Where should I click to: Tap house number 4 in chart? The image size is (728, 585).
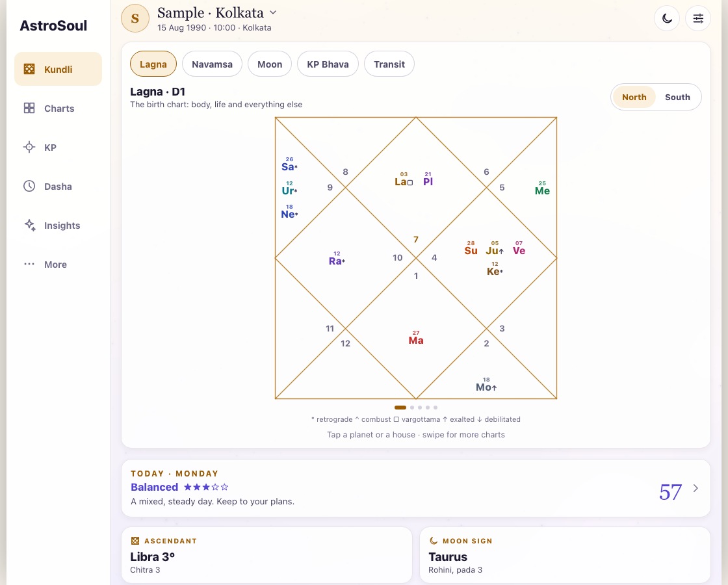(x=434, y=257)
